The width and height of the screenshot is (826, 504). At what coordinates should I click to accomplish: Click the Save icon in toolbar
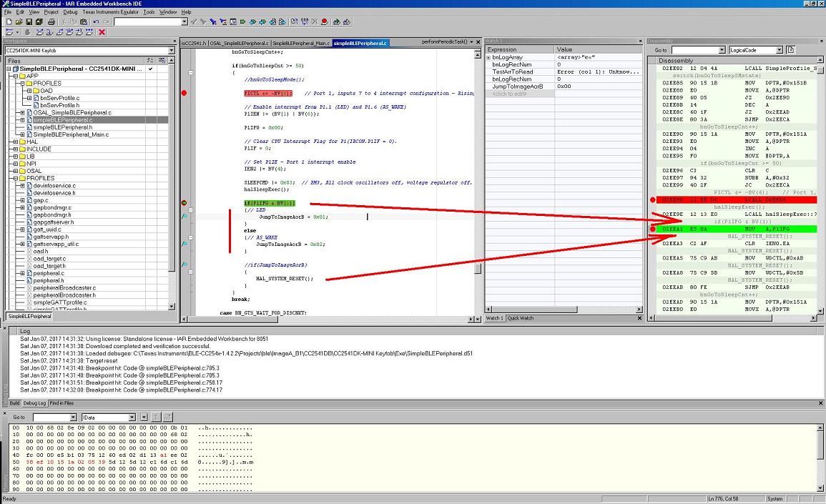[x=29, y=21]
